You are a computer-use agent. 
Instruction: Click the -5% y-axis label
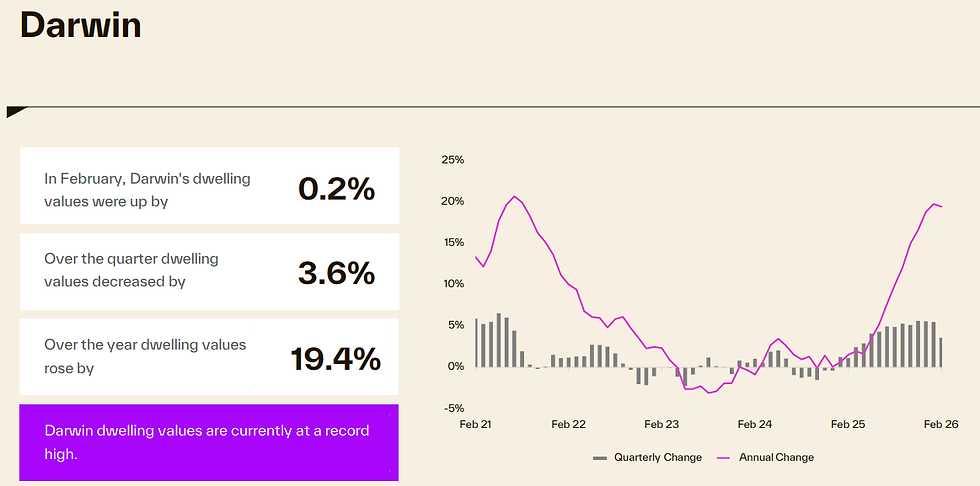click(x=453, y=407)
